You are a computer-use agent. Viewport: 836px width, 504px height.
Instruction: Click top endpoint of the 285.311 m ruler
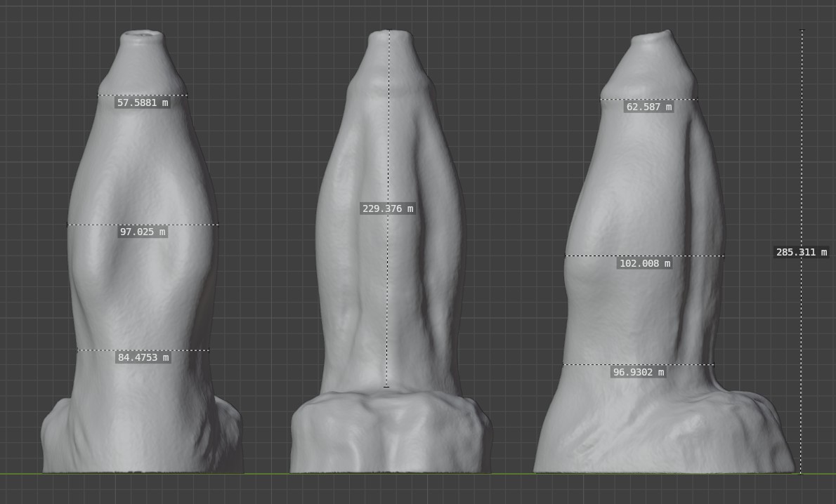(x=802, y=30)
